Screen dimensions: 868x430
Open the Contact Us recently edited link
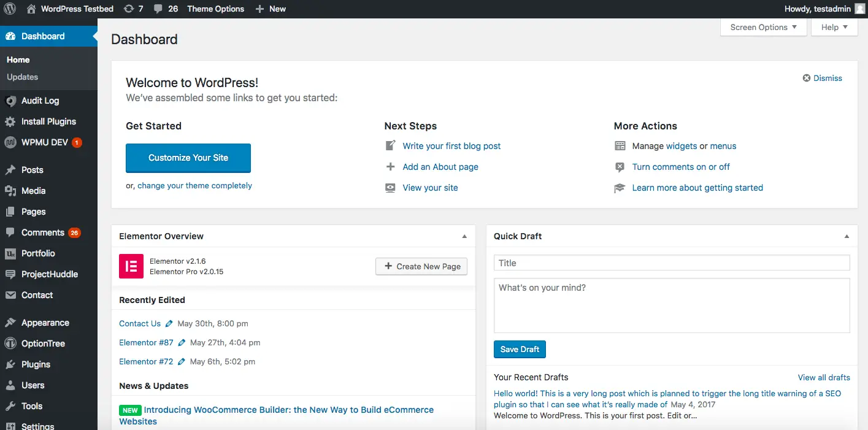[x=140, y=323]
